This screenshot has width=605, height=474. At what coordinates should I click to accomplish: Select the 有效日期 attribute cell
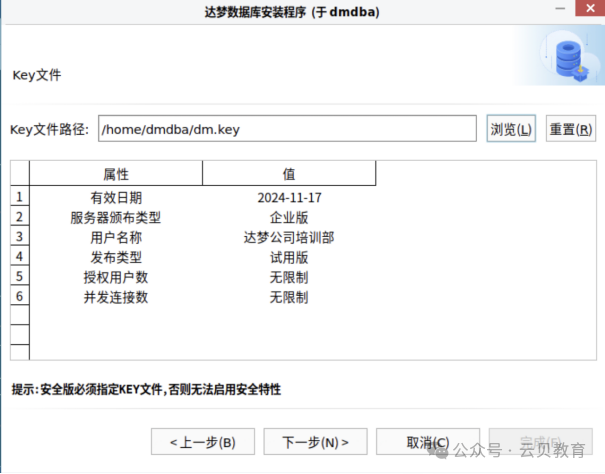pyautogui.click(x=116, y=198)
